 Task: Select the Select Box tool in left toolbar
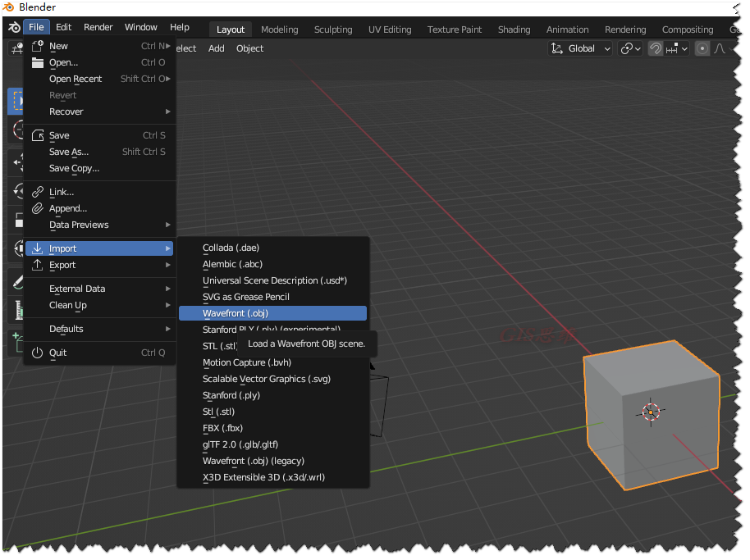coord(16,102)
